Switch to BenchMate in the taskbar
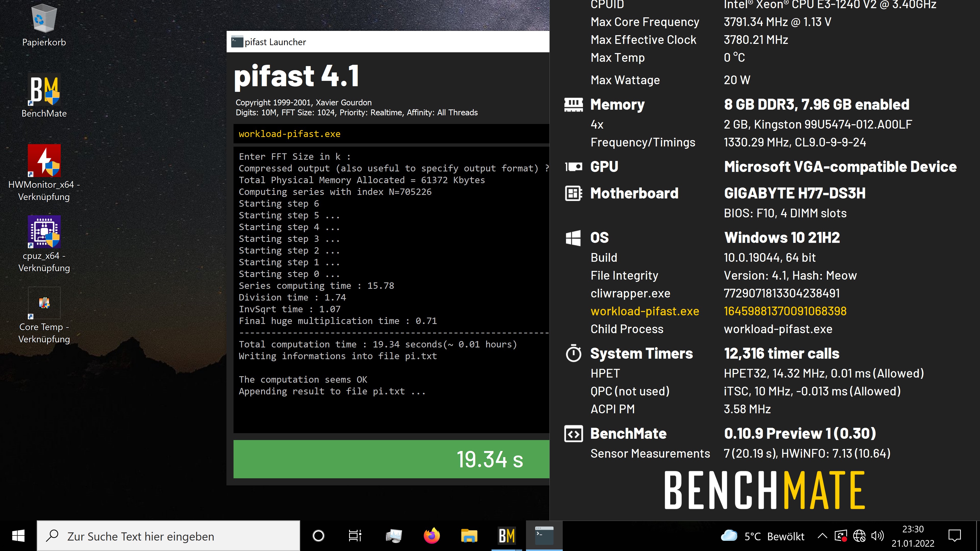Screen dimensions: 980x551 click(x=507, y=536)
